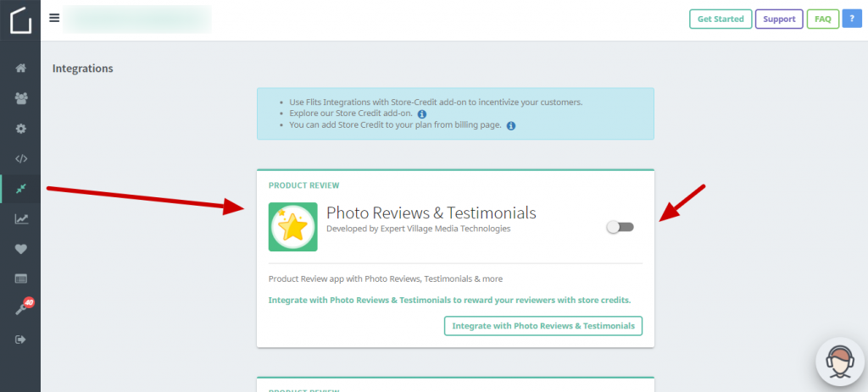Open the key icon with 40 badge
This screenshot has height=392, width=868.
(x=23, y=307)
